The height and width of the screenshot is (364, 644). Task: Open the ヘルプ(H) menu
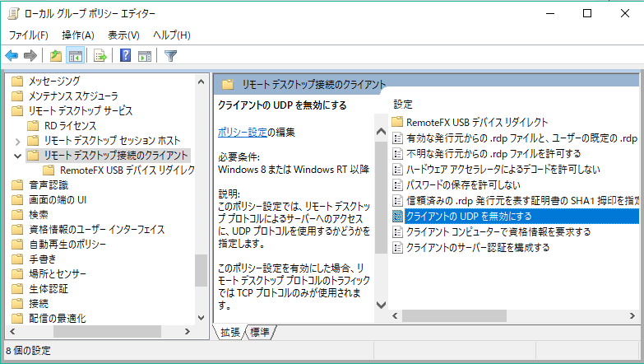172,35
